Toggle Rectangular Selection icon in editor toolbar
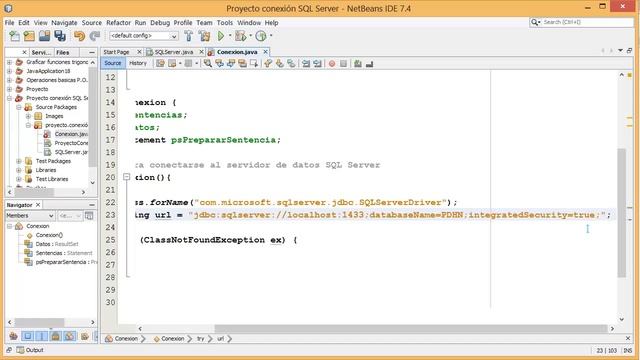The height and width of the screenshot is (360, 640). (254, 63)
